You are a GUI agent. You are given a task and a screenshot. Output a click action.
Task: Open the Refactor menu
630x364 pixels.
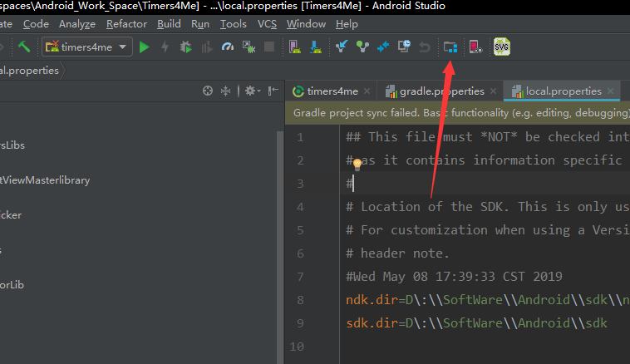click(x=126, y=24)
